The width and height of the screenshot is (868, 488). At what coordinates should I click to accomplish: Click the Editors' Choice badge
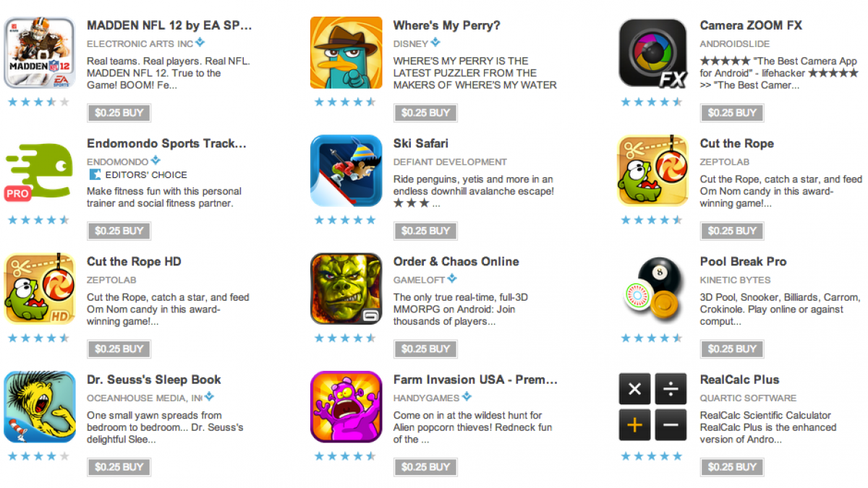(x=138, y=175)
